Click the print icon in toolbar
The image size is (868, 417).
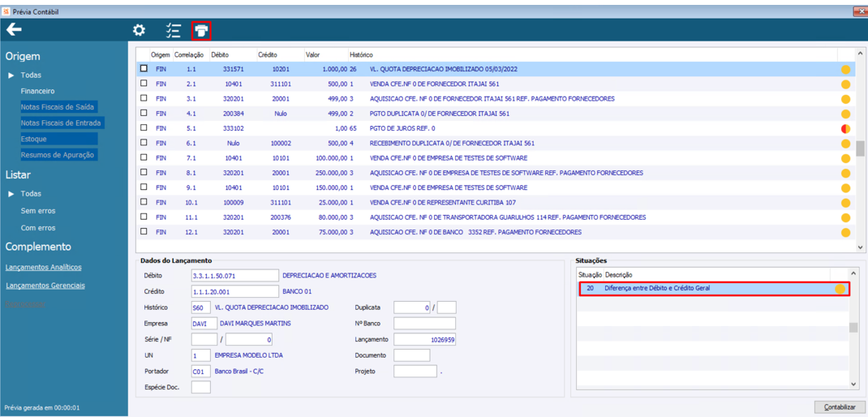201,31
